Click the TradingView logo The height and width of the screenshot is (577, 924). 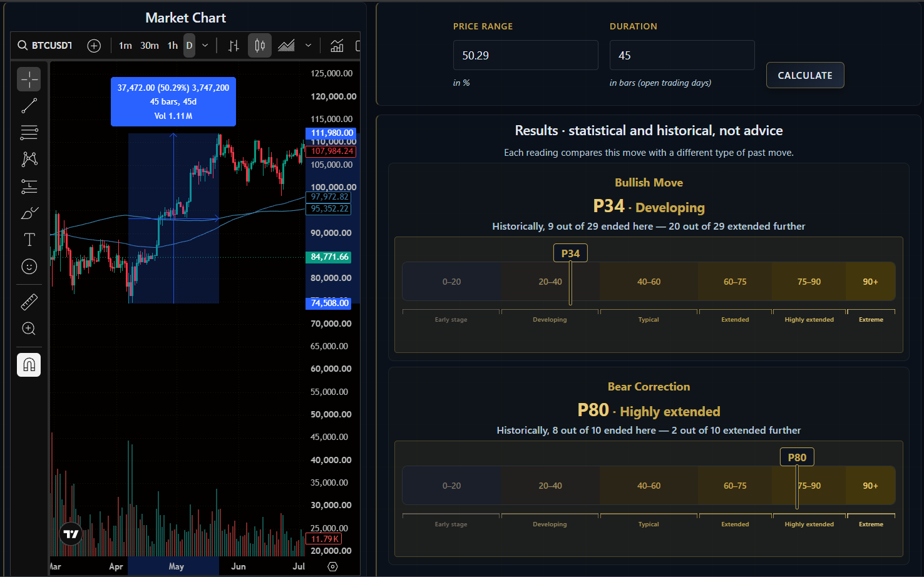(x=71, y=534)
